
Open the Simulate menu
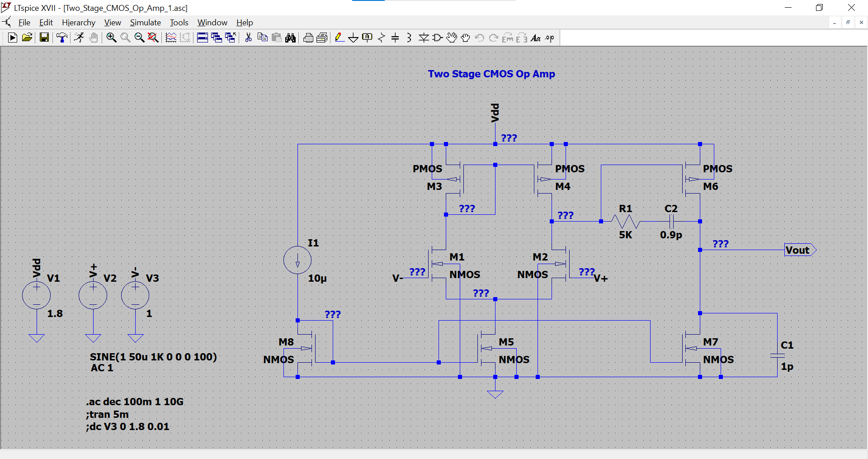(145, 22)
